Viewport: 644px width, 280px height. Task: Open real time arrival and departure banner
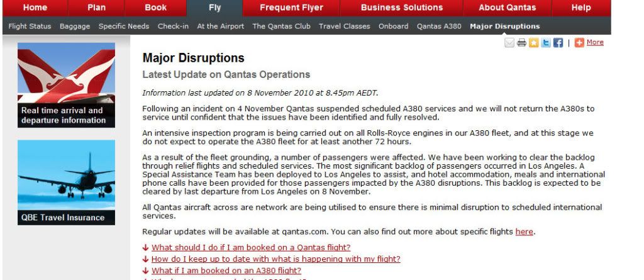[x=66, y=85]
